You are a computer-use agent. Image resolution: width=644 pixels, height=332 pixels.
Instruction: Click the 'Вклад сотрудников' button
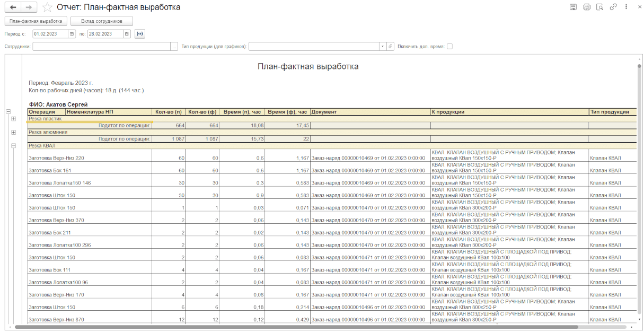pyautogui.click(x=102, y=21)
